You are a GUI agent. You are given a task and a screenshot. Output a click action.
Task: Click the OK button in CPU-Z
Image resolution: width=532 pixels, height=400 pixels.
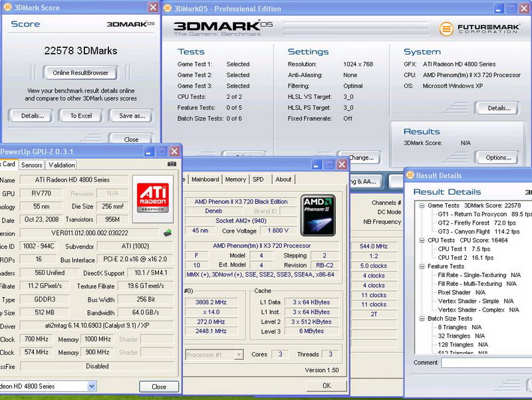point(327,385)
